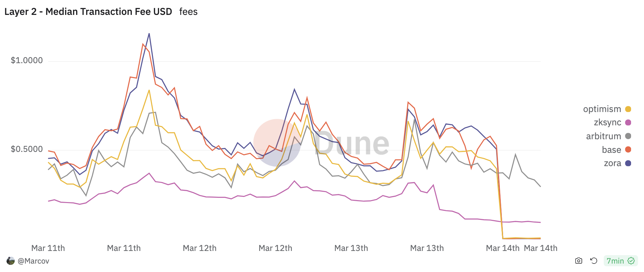The width and height of the screenshot is (644, 272).
Task: Click the gray arbitrum legend dot
Action: click(x=628, y=136)
